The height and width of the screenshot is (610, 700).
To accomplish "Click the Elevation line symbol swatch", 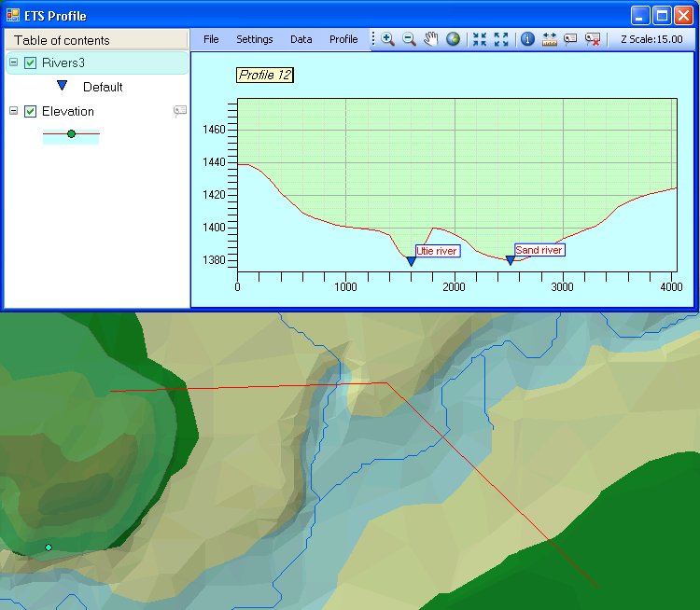I will (x=71, y=134).
